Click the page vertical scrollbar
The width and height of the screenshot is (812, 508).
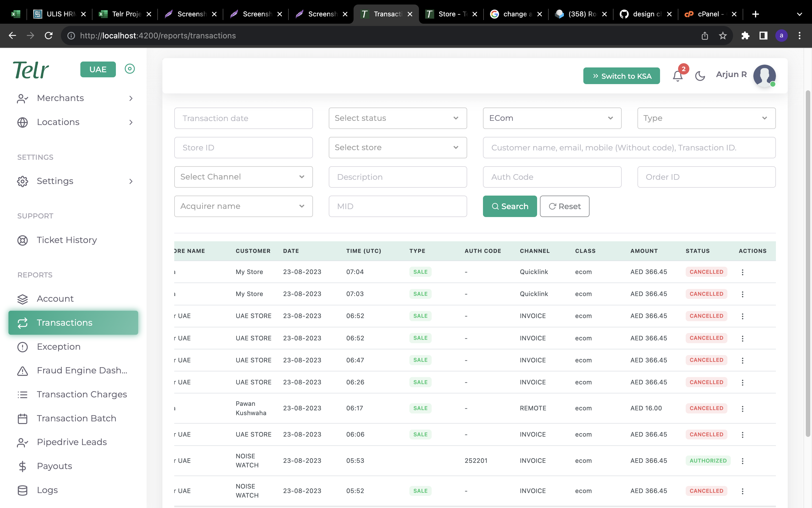808,263
